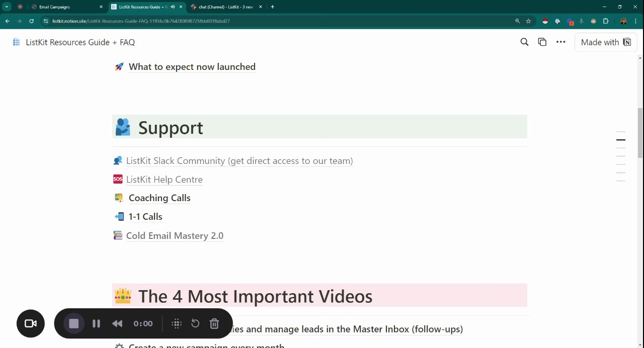644x348 pixels.
Task: Click the people icon beside Slack Community
Action: coord(118,160)
